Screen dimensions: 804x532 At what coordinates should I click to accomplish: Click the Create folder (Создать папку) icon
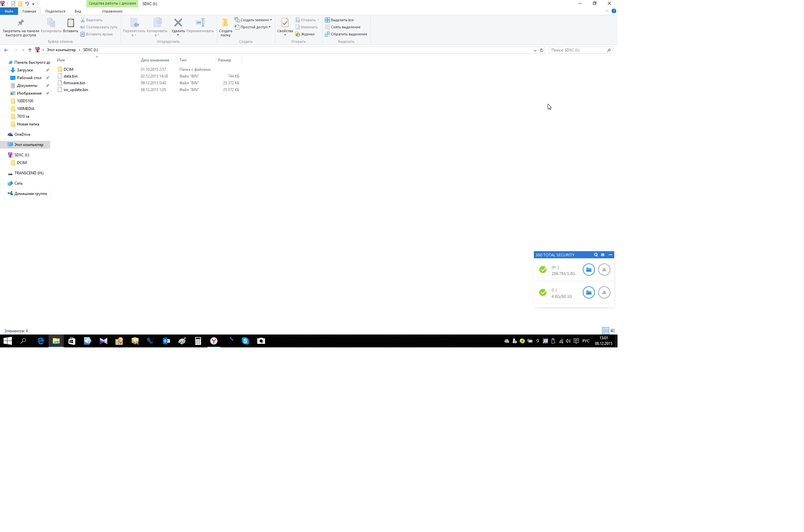tap(225, 23)
